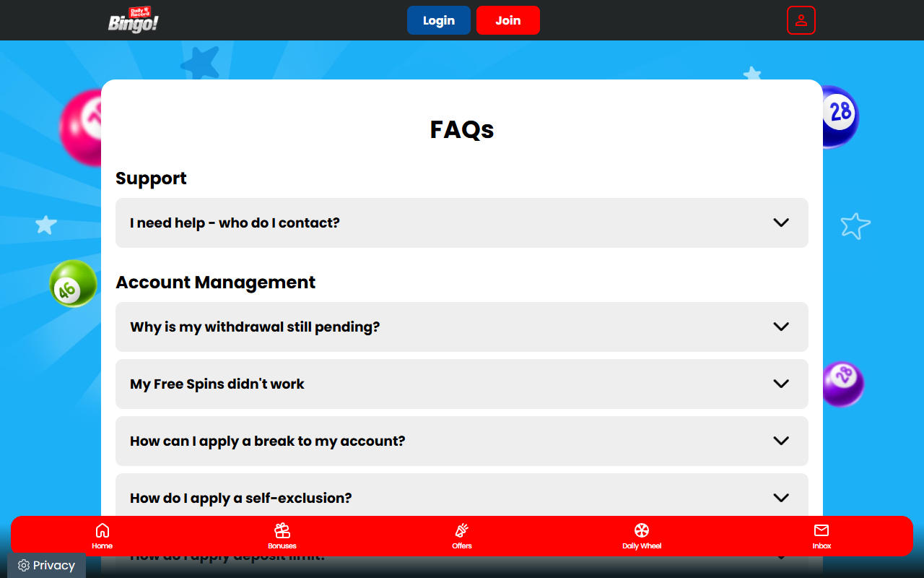Select the Inbox label in bottom navigation

pos(821,546)
